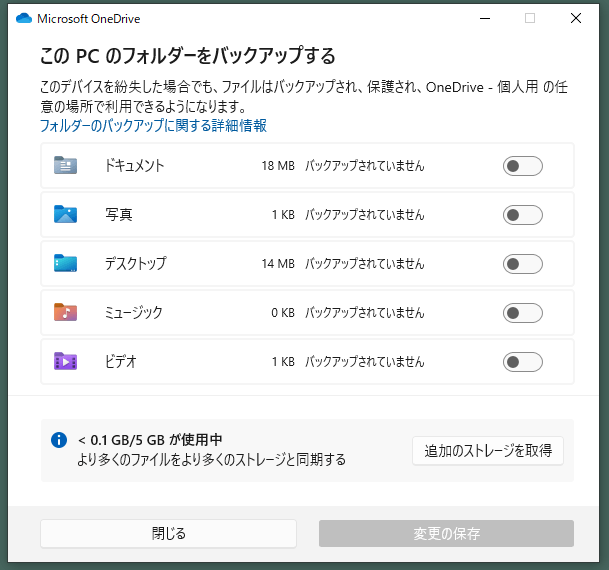The width and height of the screenshot is (609, 570).
Task: Close the OneDrive window
Action: coord(576,18)
